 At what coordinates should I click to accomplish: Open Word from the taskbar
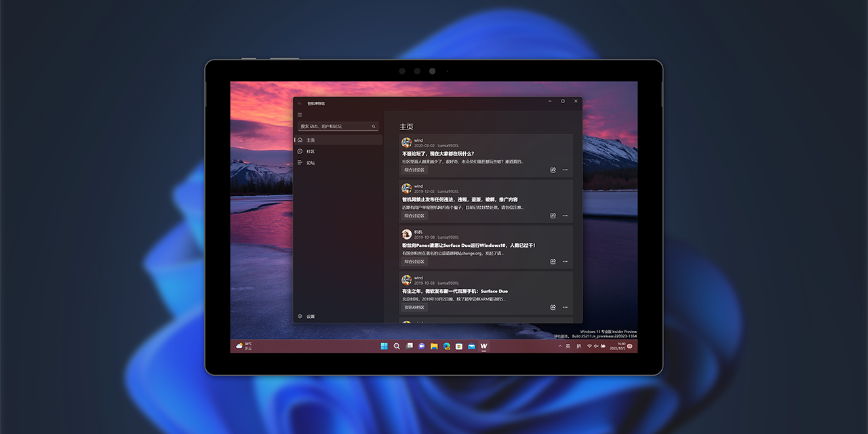tap(483, 346)
